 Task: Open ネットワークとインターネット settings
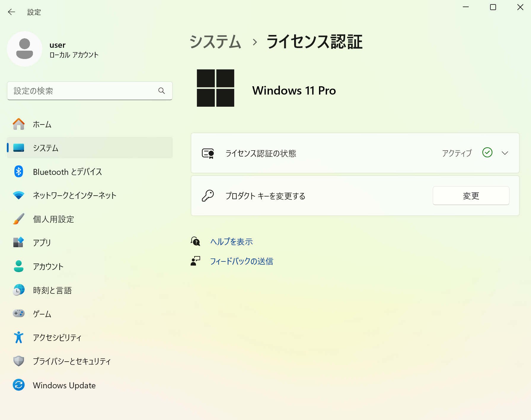tap(90, 195)
